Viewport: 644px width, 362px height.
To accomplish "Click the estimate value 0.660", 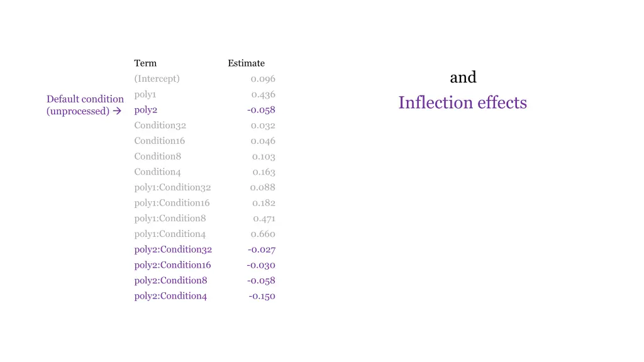I will click(263, 234).
